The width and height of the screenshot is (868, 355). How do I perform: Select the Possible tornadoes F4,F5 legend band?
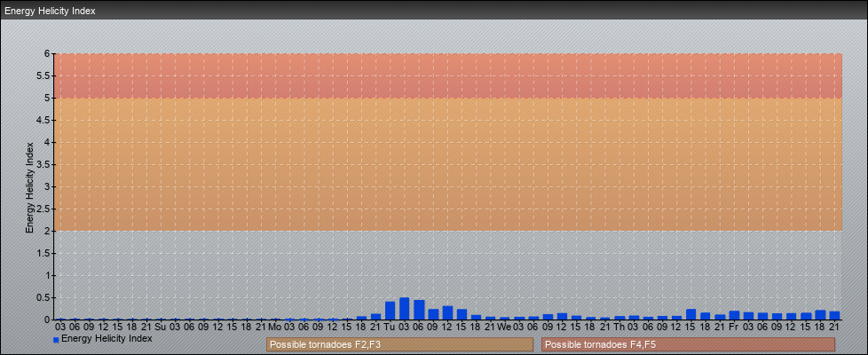tap(688, 344)
